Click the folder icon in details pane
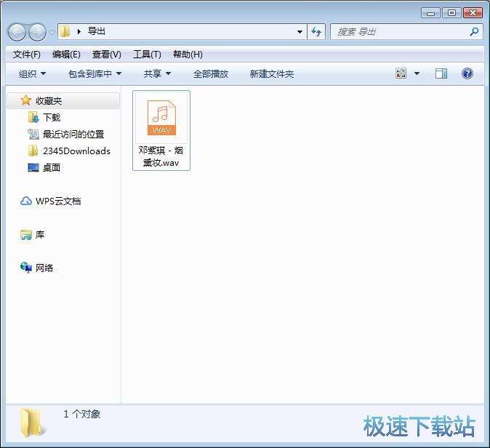This screenshot has width=490, height=448. coord(32,423)
